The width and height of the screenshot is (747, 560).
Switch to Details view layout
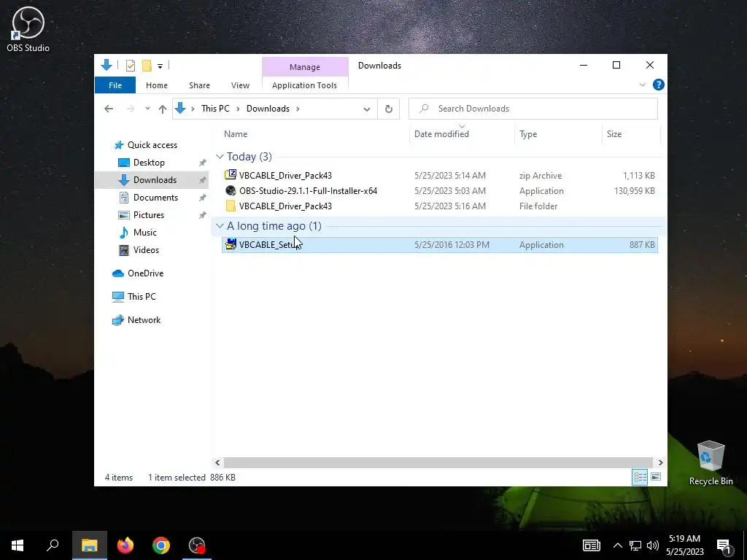click(x=640, y=477)
